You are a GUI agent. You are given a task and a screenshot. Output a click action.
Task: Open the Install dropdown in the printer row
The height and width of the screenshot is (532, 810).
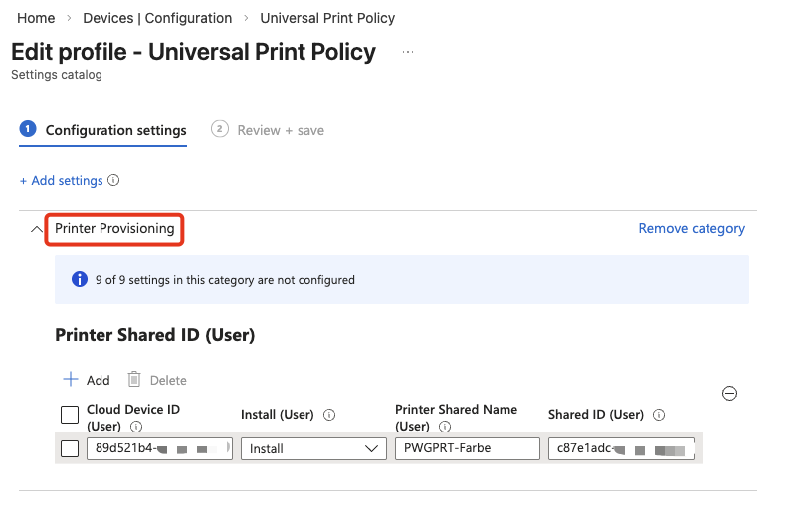(313, 448)
